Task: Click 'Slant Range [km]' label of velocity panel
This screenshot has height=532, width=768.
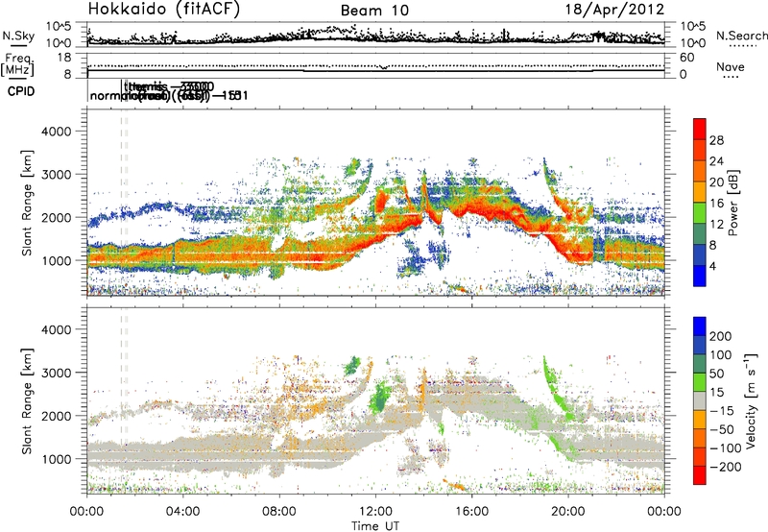Action: click(27, 400)
